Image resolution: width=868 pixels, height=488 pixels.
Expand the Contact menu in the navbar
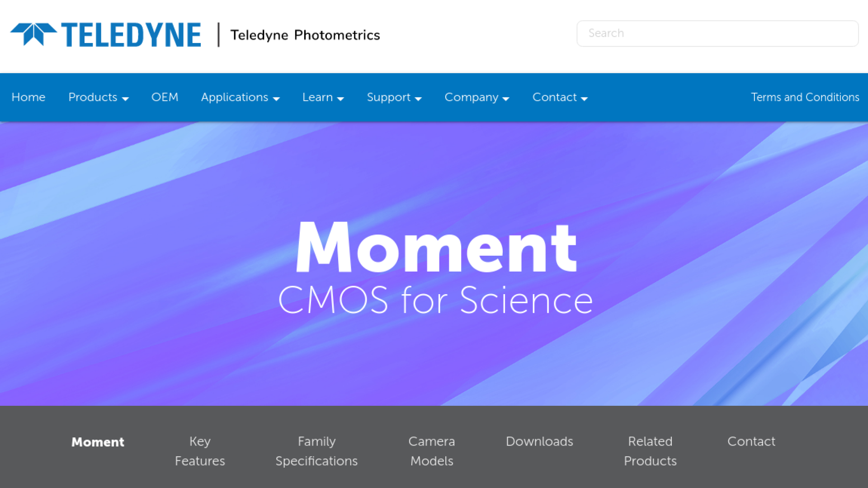click(560, 97)
